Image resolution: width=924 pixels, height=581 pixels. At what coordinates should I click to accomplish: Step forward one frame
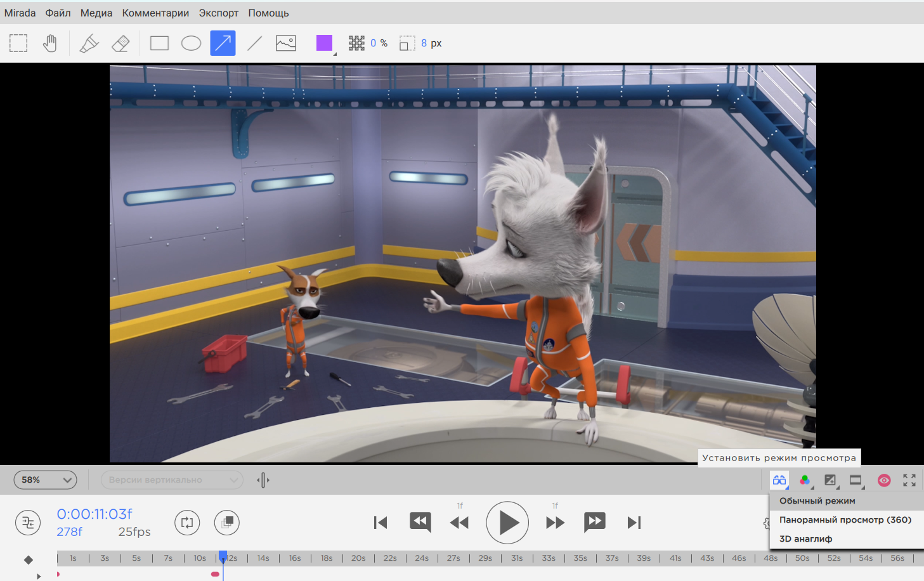555,523
